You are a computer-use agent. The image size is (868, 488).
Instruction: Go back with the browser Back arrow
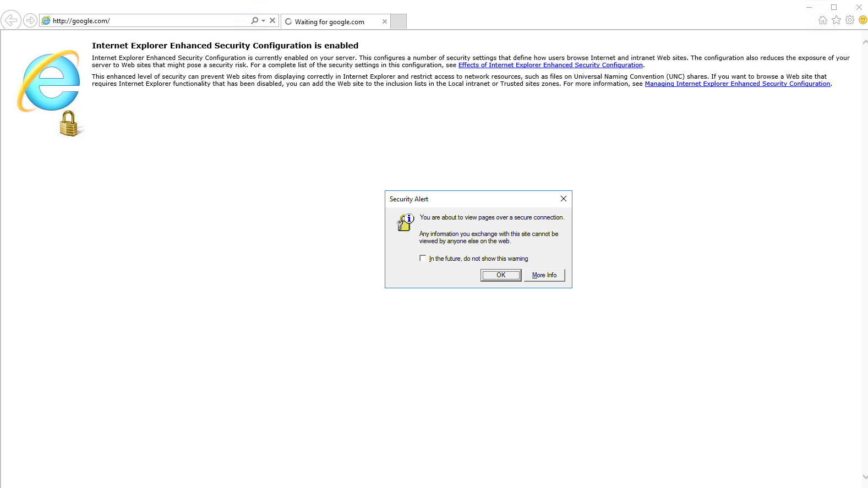point(10,20)
